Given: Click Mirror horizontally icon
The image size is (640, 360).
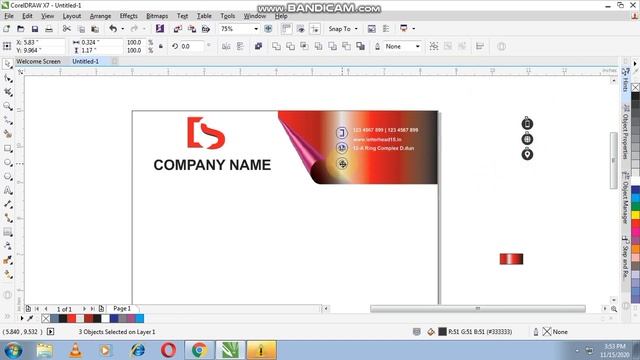Looking at the screenshot, I should click(226, 46).
